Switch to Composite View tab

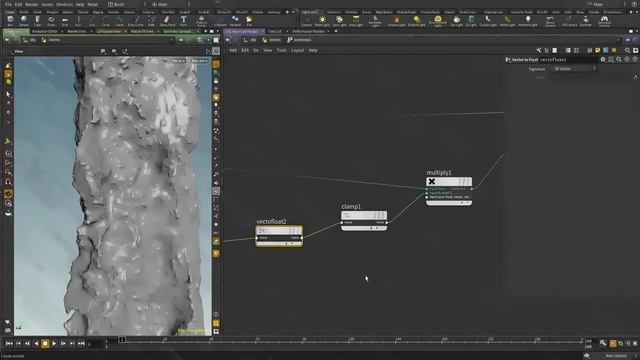pos(109,31)
